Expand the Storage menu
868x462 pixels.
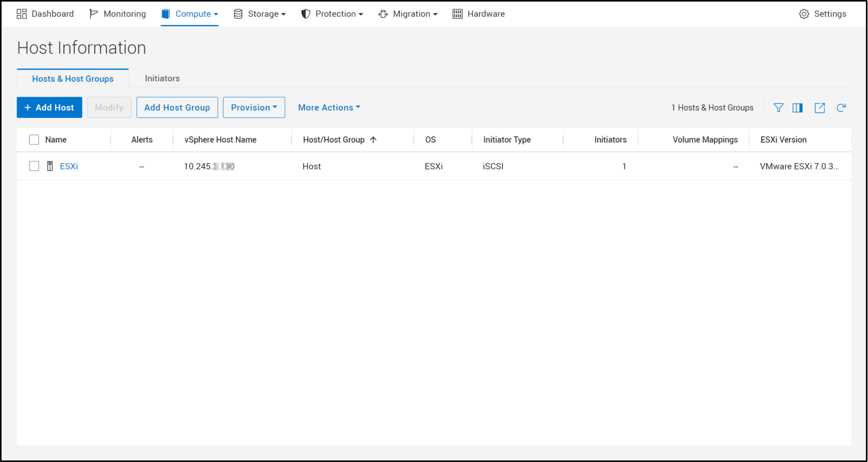[x=260, y=14]
